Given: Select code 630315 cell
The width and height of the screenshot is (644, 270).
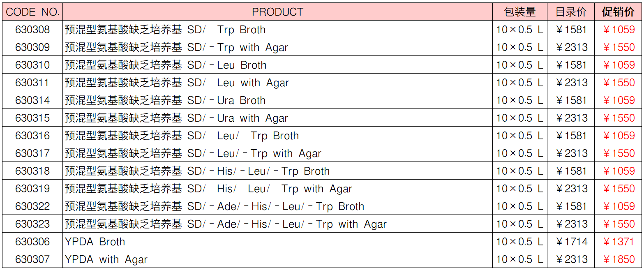Looking at the screenshot, I should coord(32,118).
